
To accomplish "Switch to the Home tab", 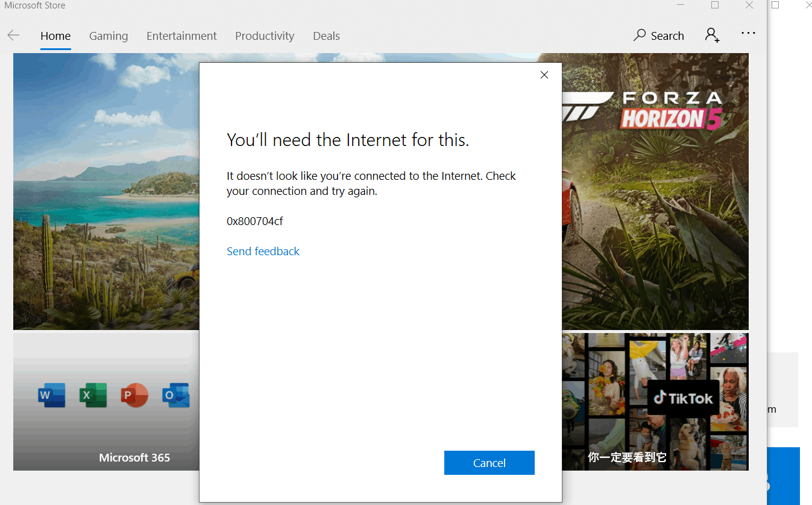I will click(x=55, y=36).
